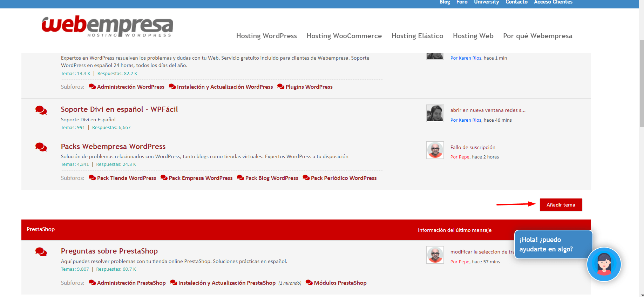The width and height of the screenshot is (644, 297).
Task: Click bubble icon before Pack Periódico WordPress
Action: point(306,178)
